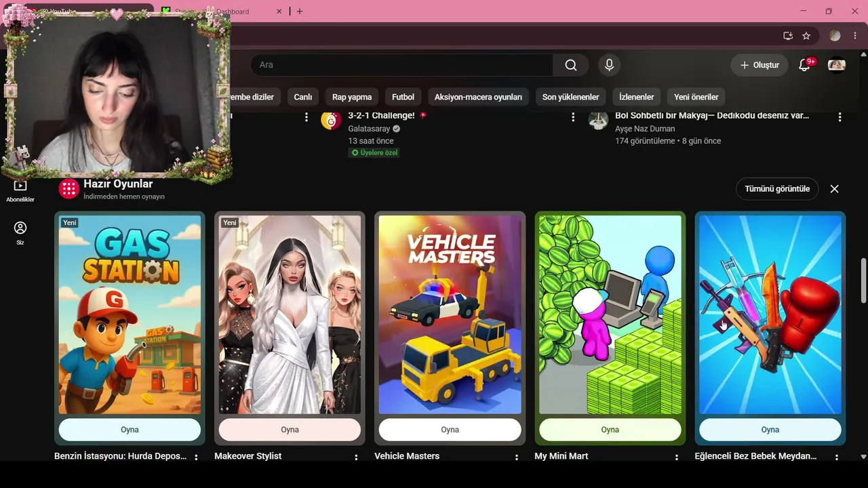Screen dimensions: 868x488
Task: Click the Hazır Oyunlar red games icon
Action: coord(69,188)
